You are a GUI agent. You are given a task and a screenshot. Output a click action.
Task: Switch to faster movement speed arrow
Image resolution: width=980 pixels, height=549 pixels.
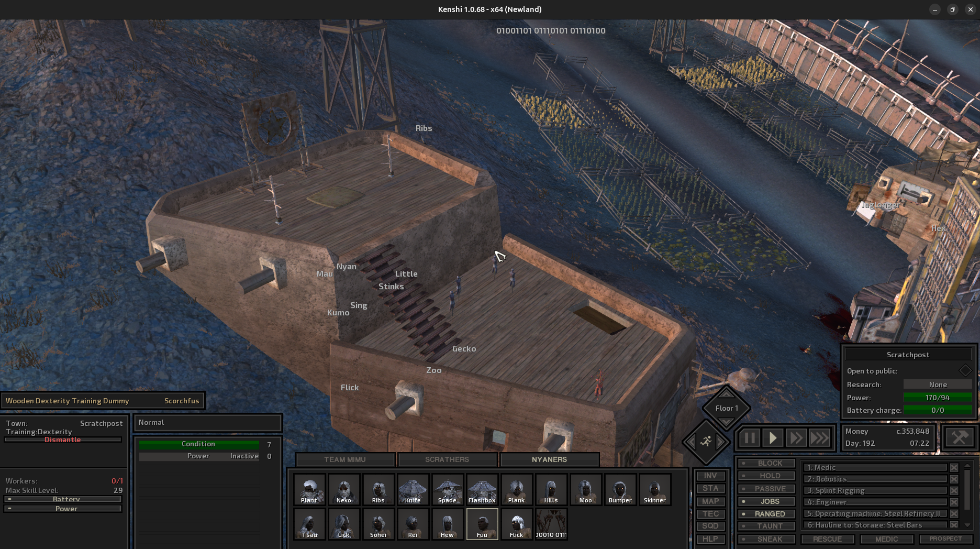(721, 442)
